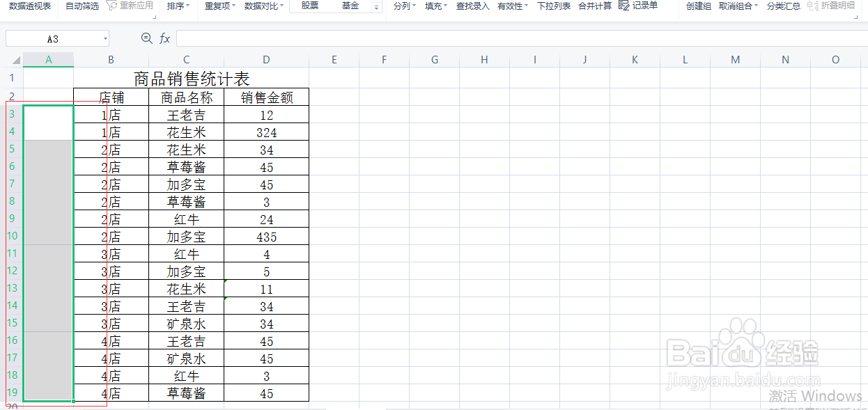
Task: Select column O header
Action: [x=836, y=60]
